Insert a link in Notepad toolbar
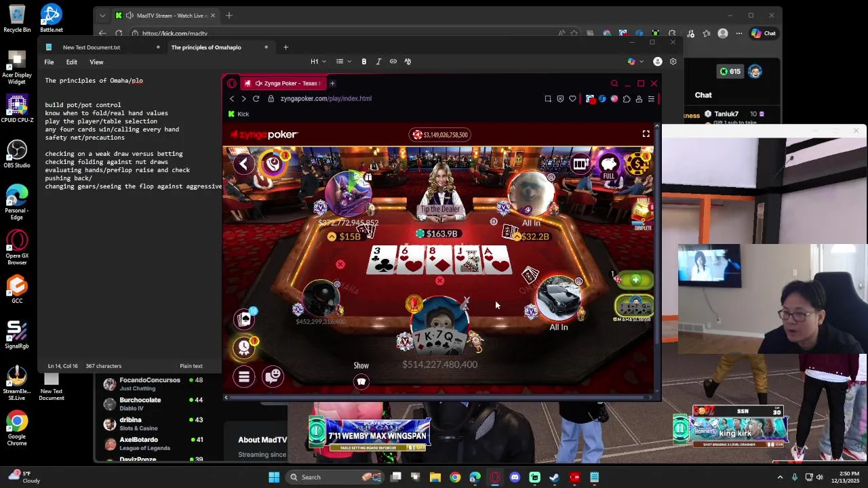Viewport: 868px width, 488px height. coord(393,62)
